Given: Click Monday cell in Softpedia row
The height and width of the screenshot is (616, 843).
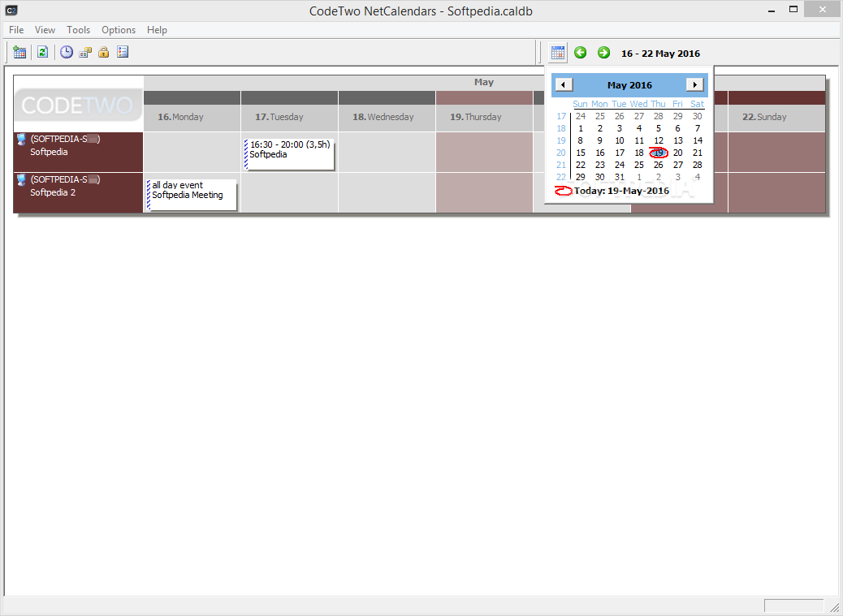Looking at the screenshot, I should coord(192,152).
